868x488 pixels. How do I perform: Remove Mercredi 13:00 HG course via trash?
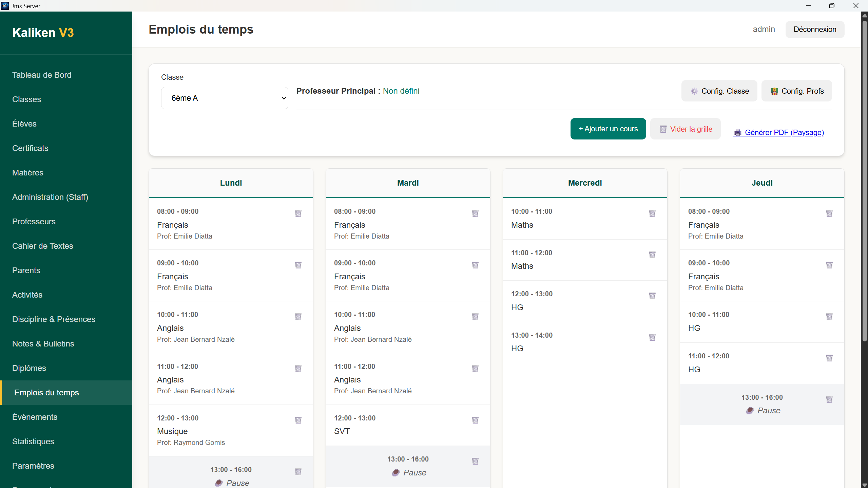(652, 337)
